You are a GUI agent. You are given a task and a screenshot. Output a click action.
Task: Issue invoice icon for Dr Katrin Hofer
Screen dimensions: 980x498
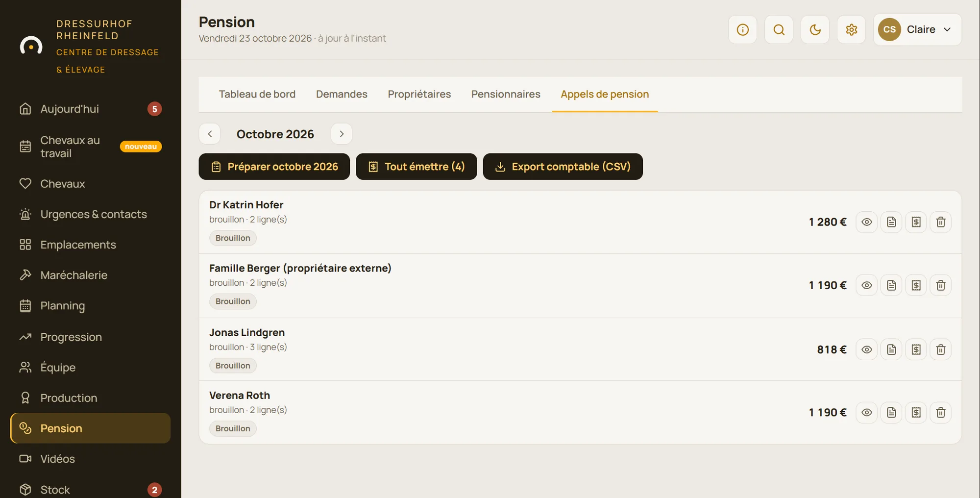point(916,222)
